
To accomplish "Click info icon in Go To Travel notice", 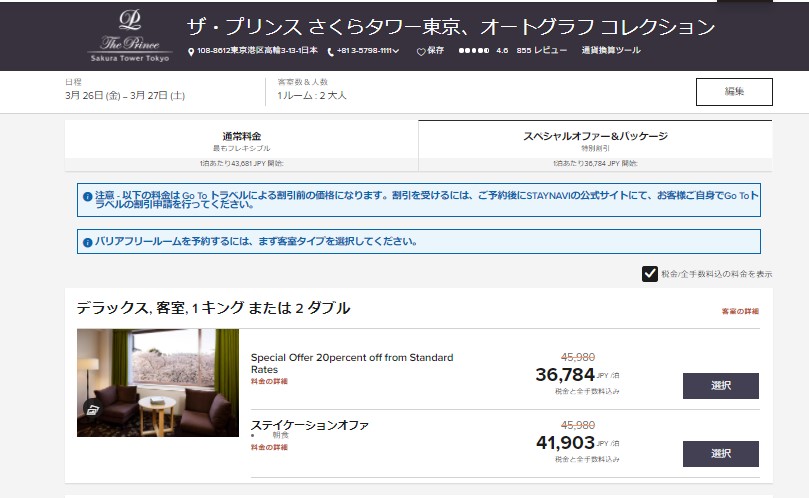I will tap(88, 197).
